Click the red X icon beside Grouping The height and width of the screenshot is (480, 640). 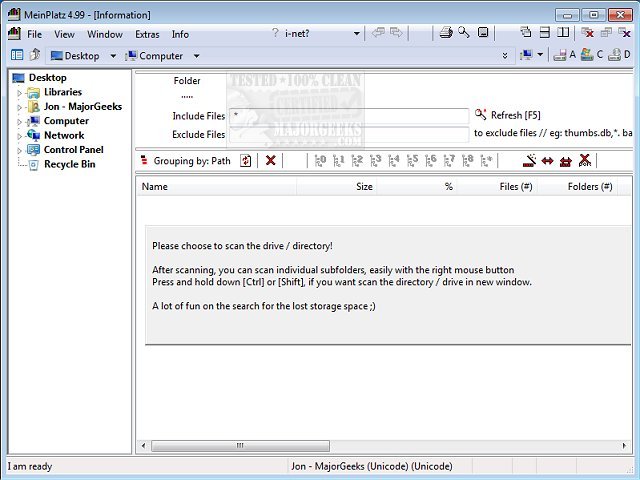270,160
